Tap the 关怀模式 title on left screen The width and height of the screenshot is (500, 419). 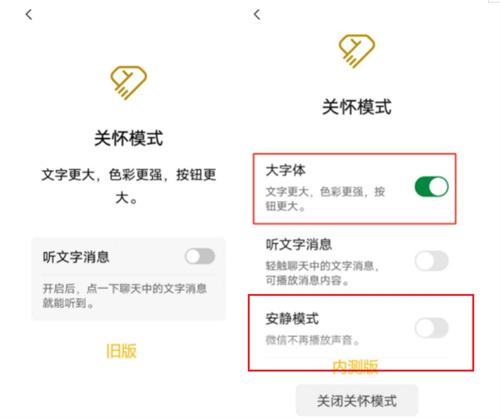[129, 138]
